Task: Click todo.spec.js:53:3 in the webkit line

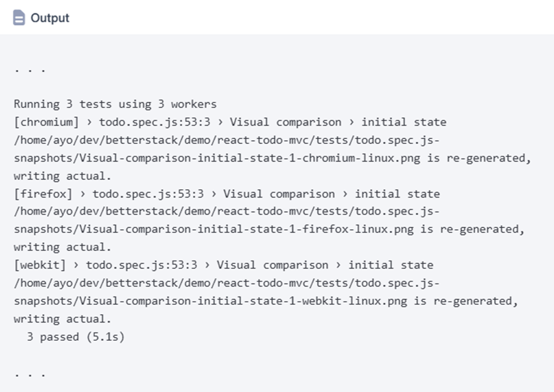Action: pyautogui.click(x=141, y=265)
